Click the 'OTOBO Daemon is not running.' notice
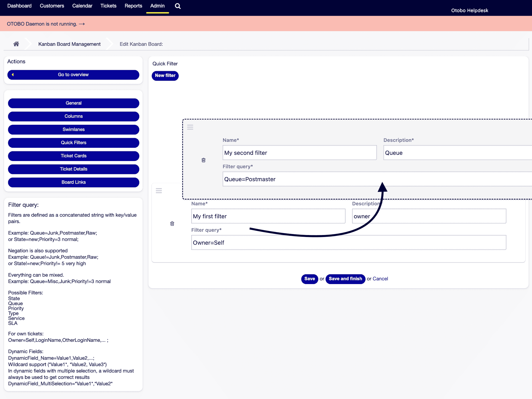 click(x=42, y=24)
